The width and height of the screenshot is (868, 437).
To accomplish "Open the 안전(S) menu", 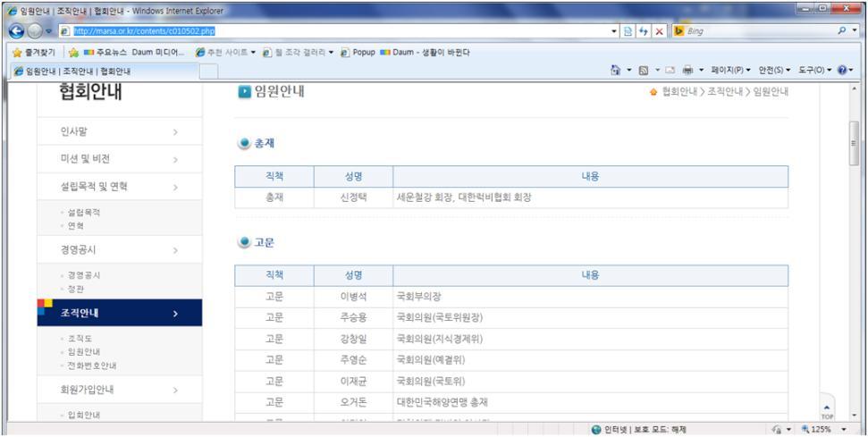I will pyautogui.click(x=774, y=71).
